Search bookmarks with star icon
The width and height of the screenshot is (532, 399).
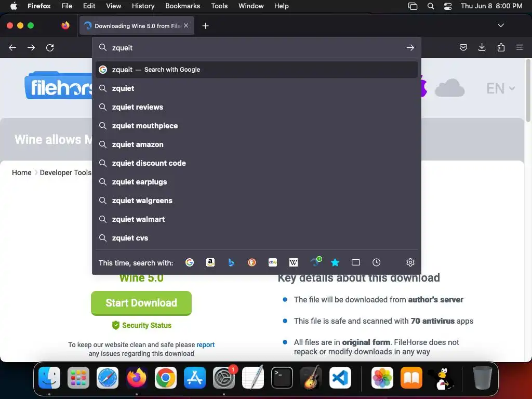click(335, 262)
